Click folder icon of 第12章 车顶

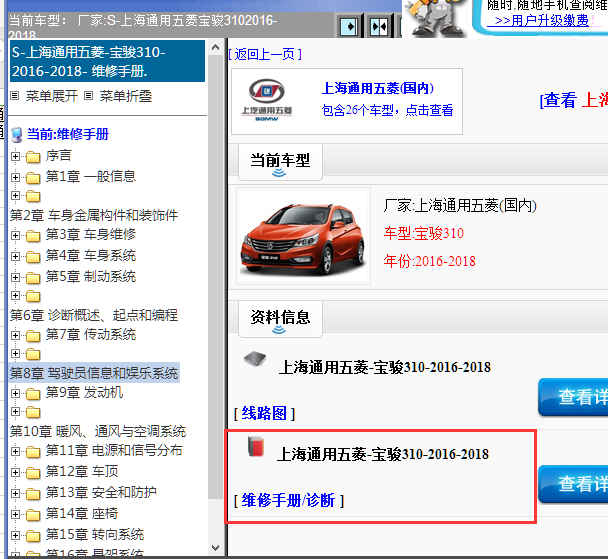(33, 472)
